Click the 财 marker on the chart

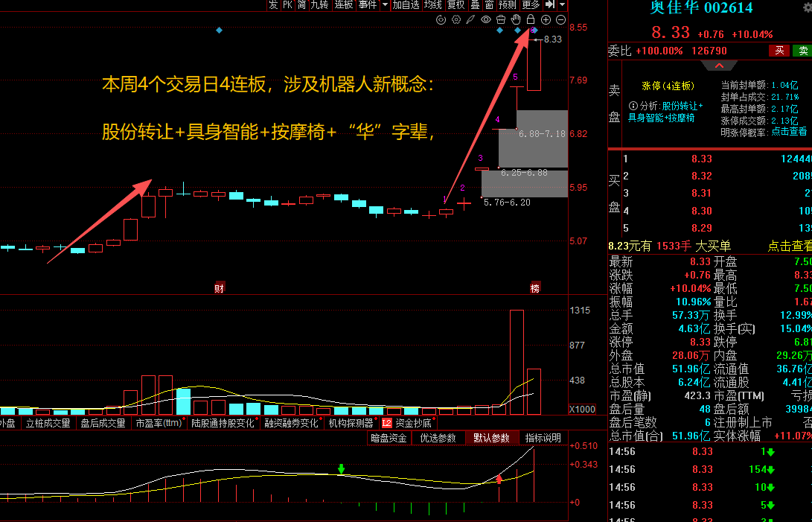(x=219, y=288)
